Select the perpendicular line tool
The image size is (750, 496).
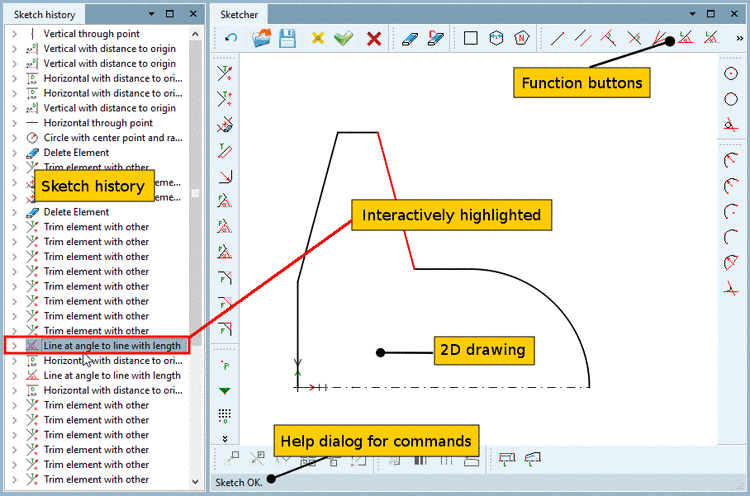[x=608, y=38]
